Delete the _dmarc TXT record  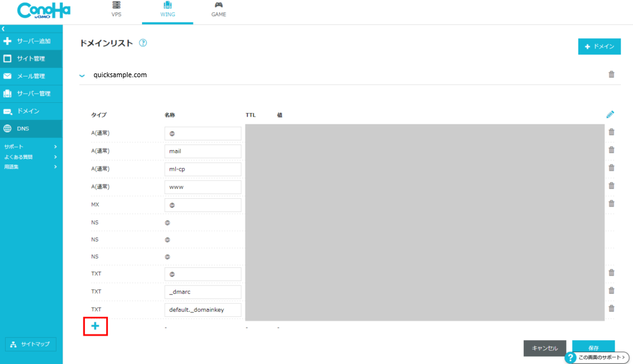pos(611,291)
